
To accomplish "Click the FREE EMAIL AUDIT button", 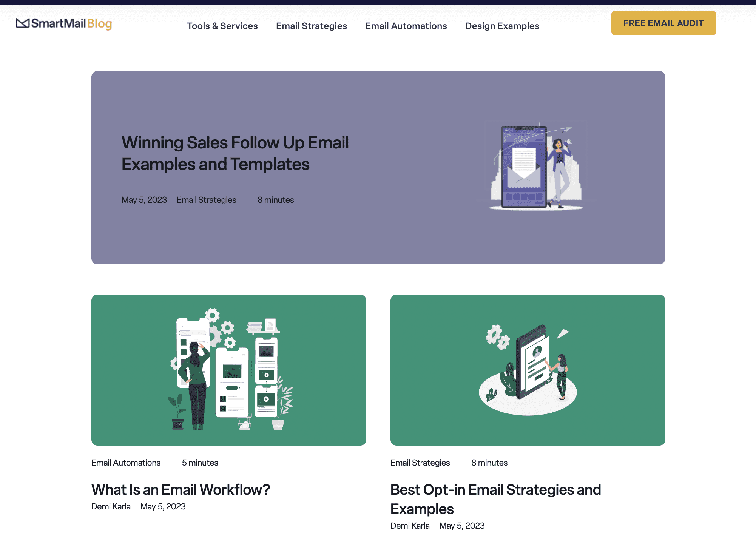I will pos(664,23).
